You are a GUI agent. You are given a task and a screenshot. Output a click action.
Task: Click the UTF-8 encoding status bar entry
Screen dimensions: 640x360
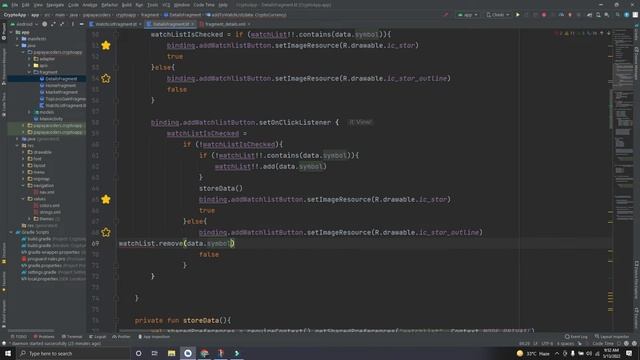coord(547,343)
